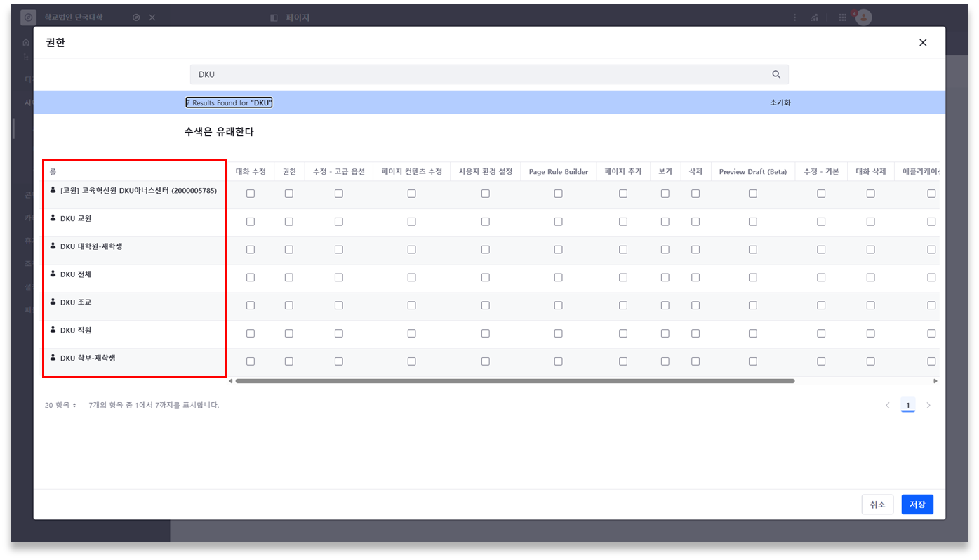979x560 pixels.
Task: Click the search magnifier icon
Action: (x=776, y=74)
